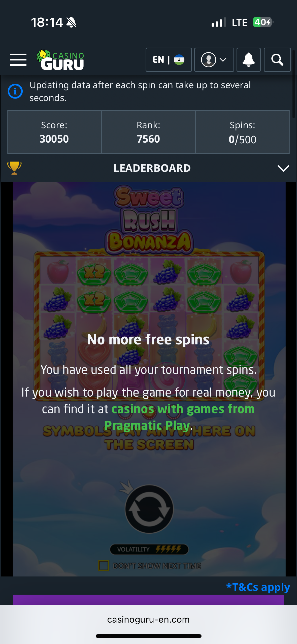297x644 pixels.
Task: Tap the Casino Guru logo
Action: coord(60,60)
